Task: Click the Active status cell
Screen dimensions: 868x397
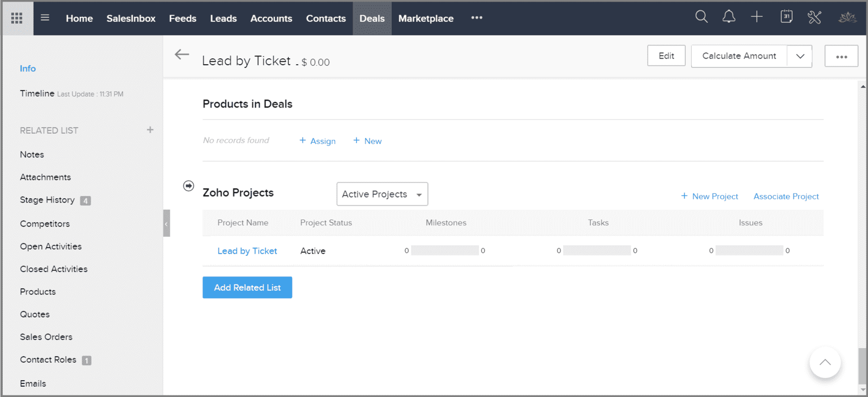Action: click(313, 251)
